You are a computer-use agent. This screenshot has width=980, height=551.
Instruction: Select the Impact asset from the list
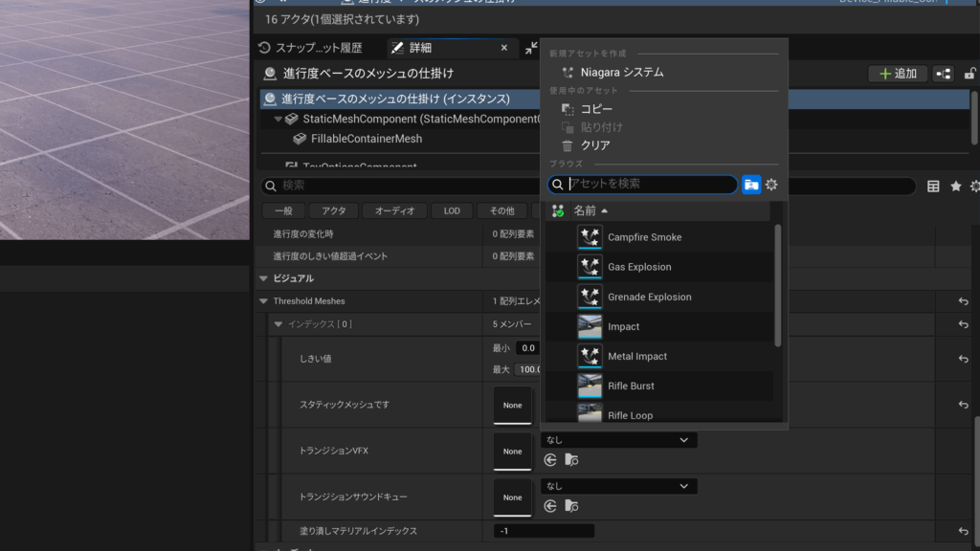659,327
